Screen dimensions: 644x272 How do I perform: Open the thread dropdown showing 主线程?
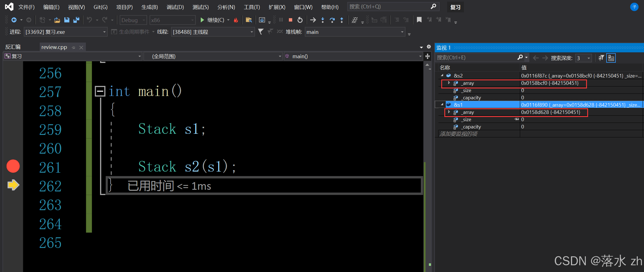213,32
